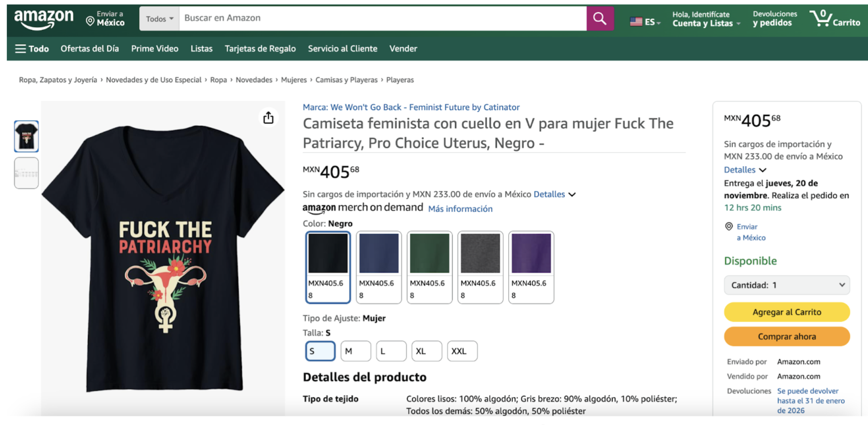868x425 pixels.
Task: Click the US flag language icon
Action: point(636,21)
